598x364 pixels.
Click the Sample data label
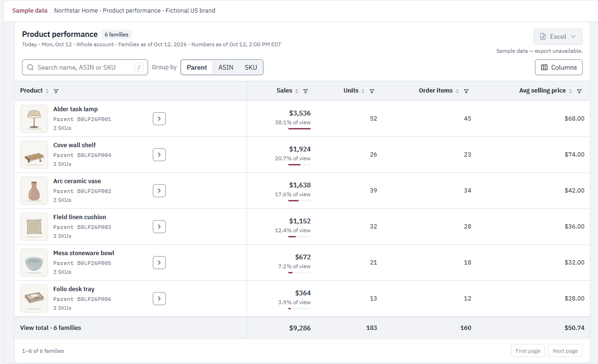click(30, 10)
